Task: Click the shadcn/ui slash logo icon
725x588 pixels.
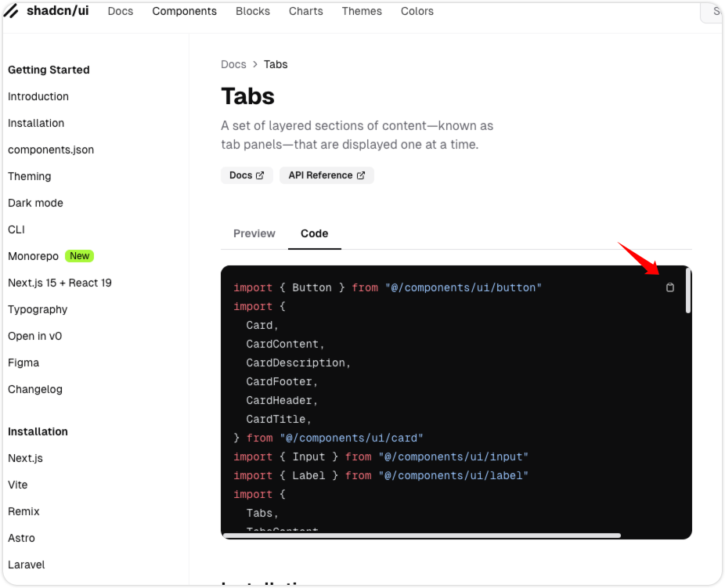Action: [x=11, y=11]
